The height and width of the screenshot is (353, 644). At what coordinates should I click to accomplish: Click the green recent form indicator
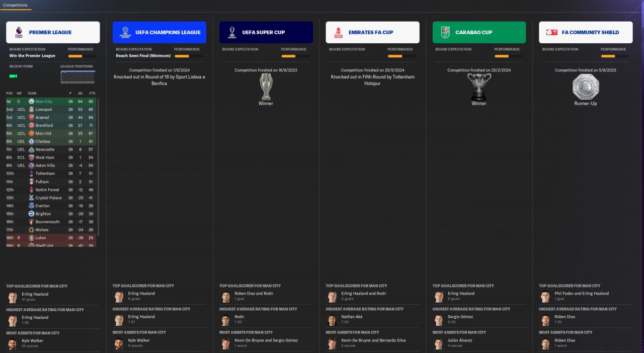click(13, 76)
